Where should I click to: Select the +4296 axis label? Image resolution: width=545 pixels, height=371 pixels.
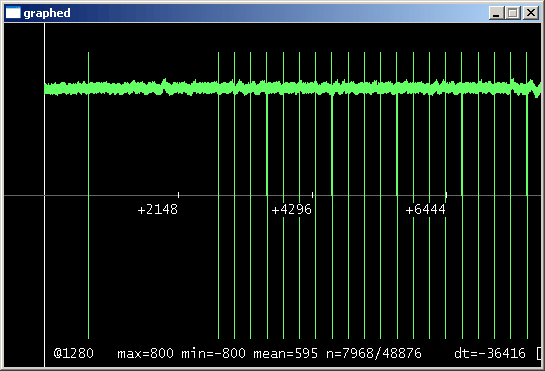click(292, 210)
